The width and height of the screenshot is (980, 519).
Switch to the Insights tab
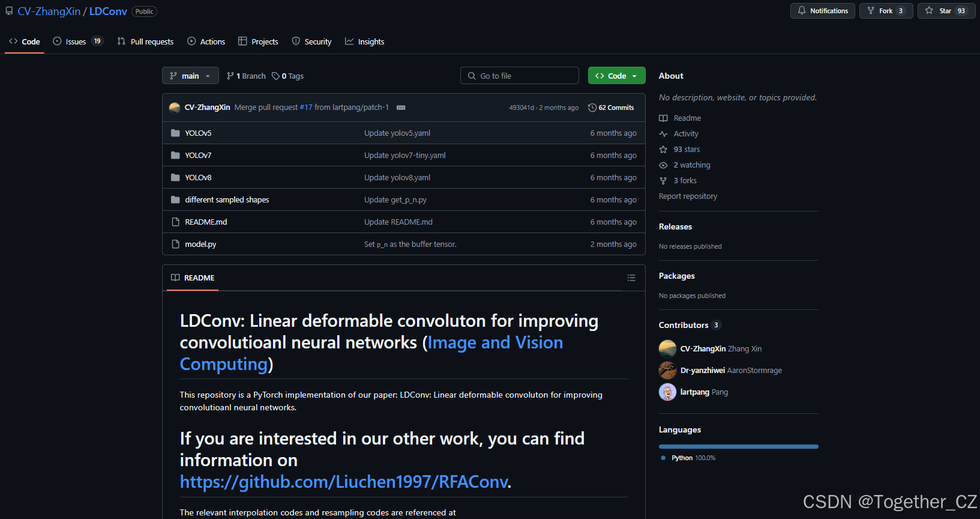click(x=364, y=41)
